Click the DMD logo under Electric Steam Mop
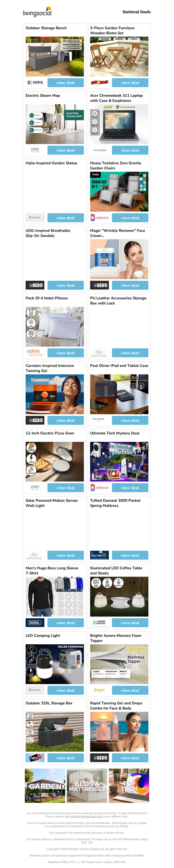This screenshot has width=174, height=868. [35, 150]
